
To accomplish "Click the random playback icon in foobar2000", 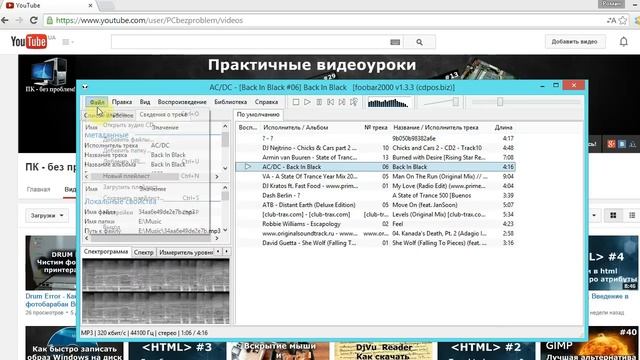I will (x=354, y=102).
